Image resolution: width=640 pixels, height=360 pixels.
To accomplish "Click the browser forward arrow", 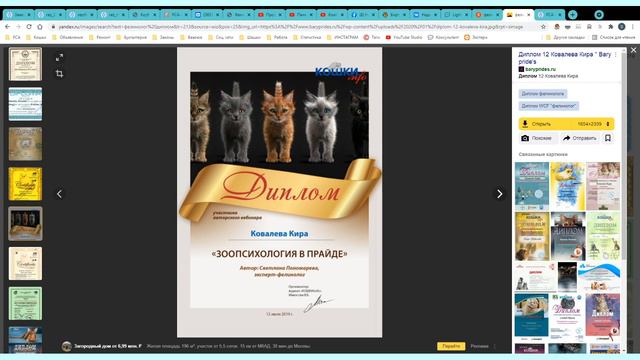I will (x=18, y=27).
